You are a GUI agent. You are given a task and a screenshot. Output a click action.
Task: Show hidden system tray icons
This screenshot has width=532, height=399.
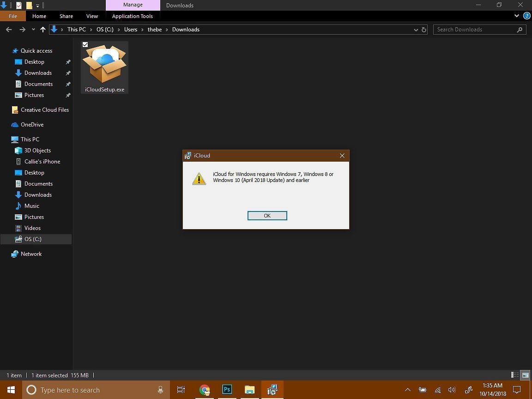408,390
